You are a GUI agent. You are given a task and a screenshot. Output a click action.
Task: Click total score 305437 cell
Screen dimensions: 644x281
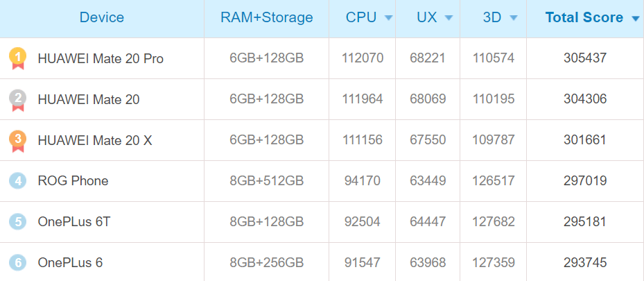tap(585, 58)
